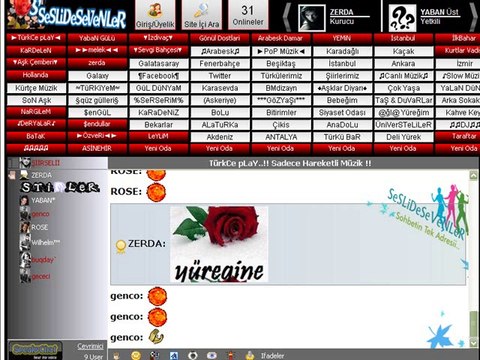Show the 31 Onlineler list
Image resolution: width=480 pixels, height=360 pixels.
[248, 15]
